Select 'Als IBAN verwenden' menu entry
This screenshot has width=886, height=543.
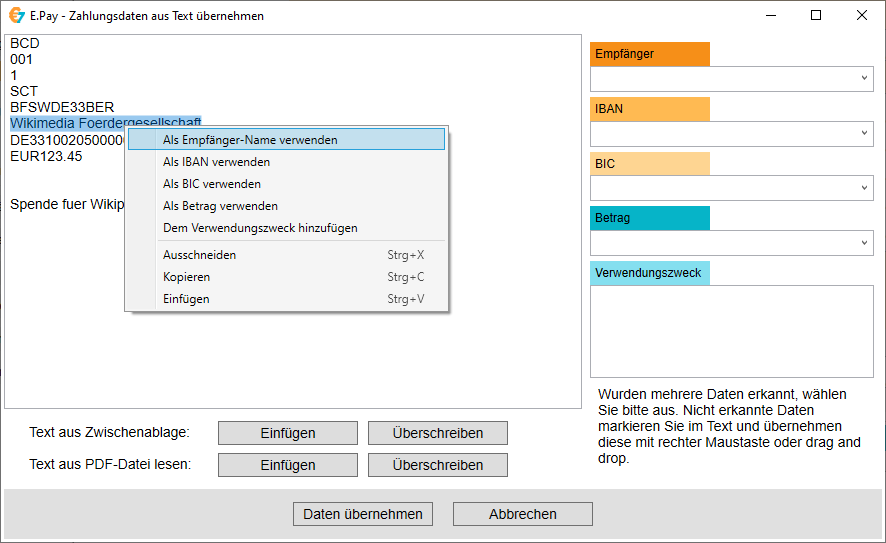pos(216,162)
